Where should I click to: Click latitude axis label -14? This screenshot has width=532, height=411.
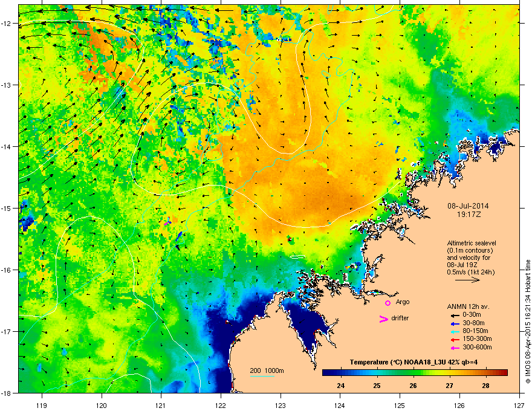point(7,146)
